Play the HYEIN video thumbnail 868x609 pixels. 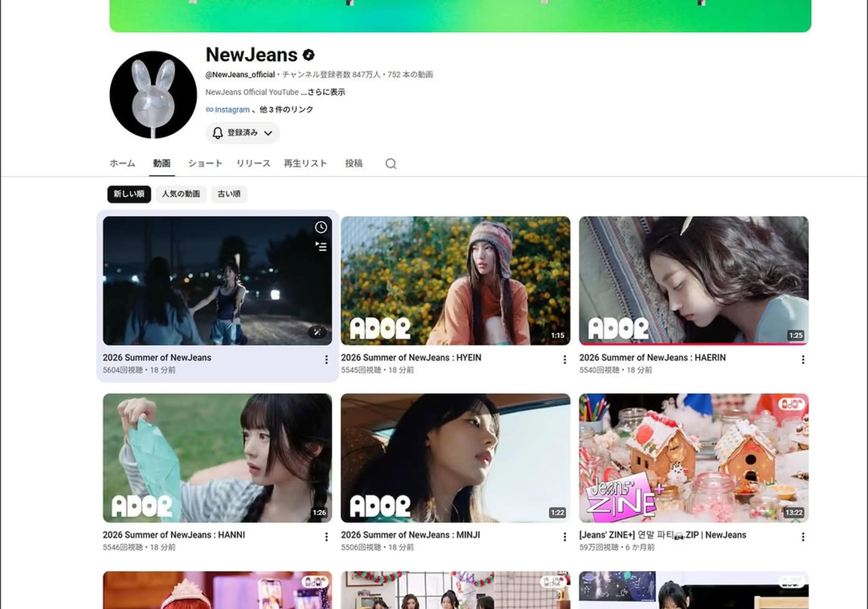pyautogui.click(x=456, y=281)
